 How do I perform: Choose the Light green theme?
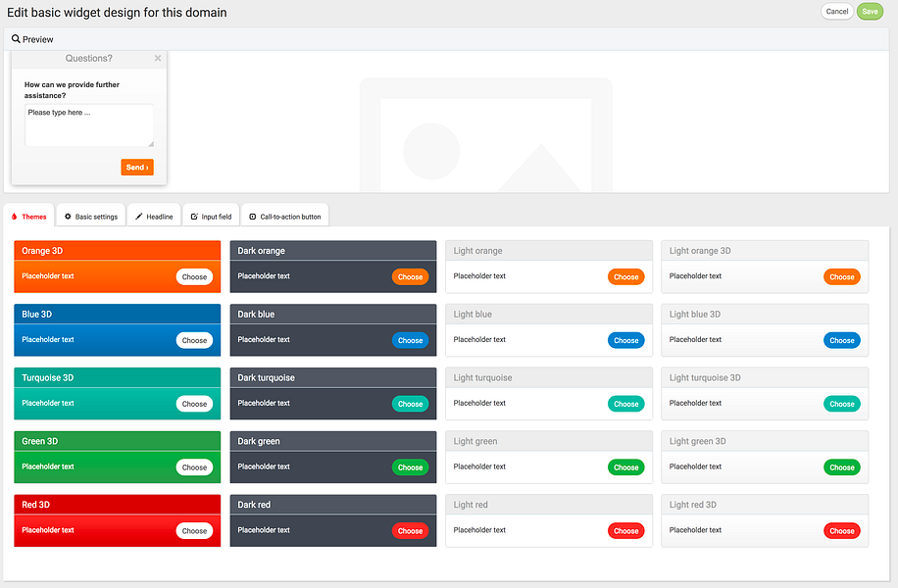626,467
